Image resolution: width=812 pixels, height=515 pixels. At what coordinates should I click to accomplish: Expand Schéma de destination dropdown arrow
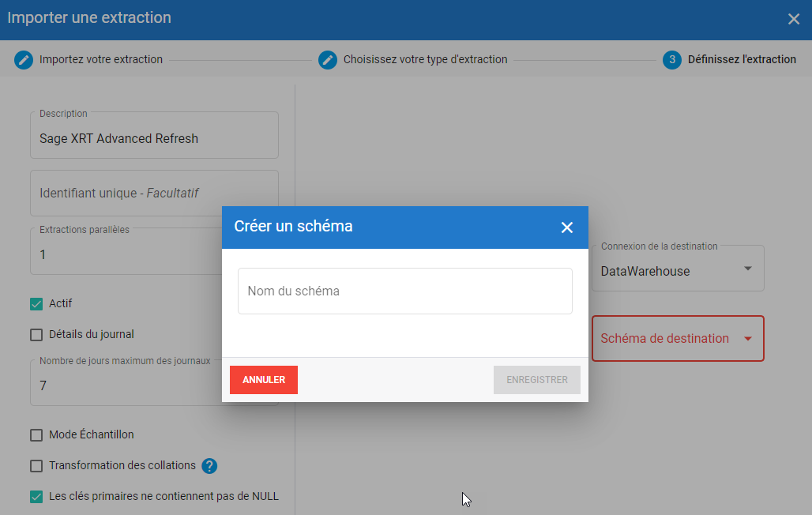click(x=747, y=339)
